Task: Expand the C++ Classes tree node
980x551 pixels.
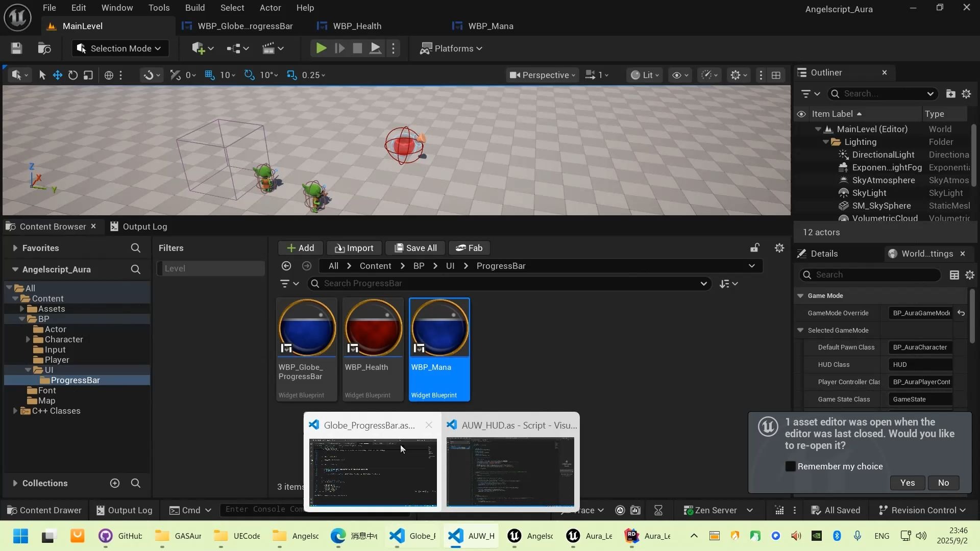Action: pyautogui.click(x=15, y=411)
